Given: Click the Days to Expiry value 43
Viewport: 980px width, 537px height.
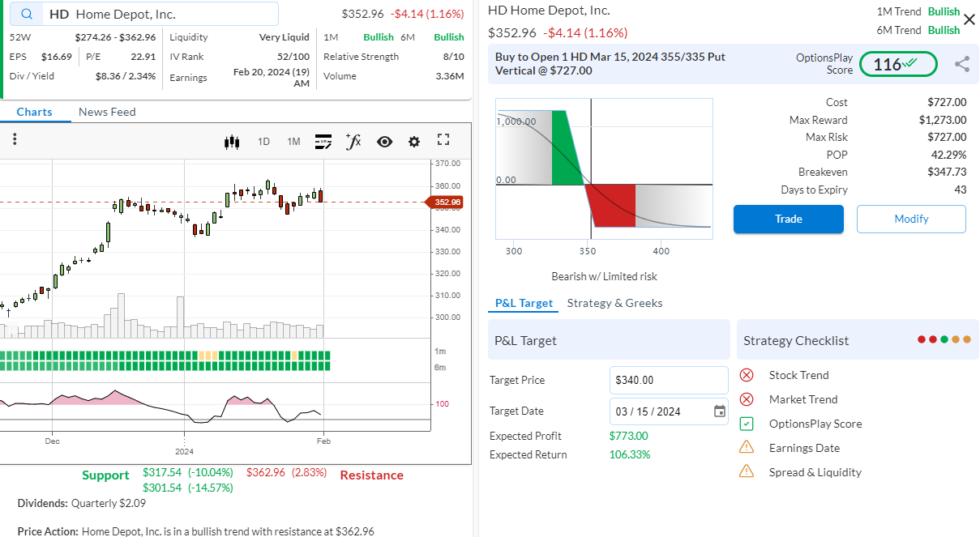Looking at the screenshot, I should [961, 190].
